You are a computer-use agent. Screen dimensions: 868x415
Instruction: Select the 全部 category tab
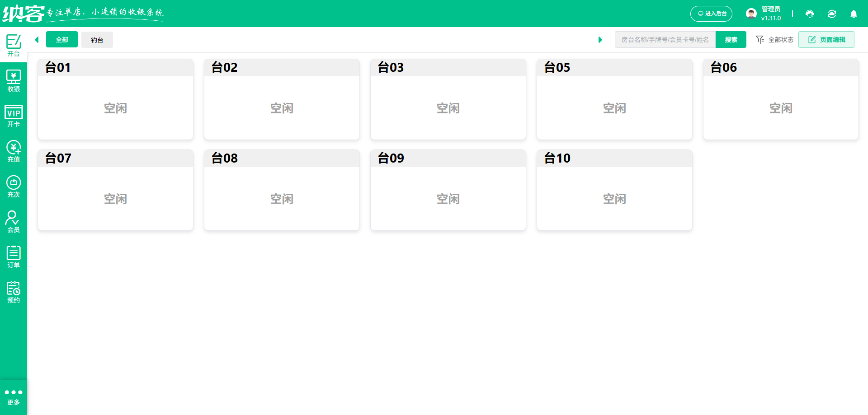point(62,40)
